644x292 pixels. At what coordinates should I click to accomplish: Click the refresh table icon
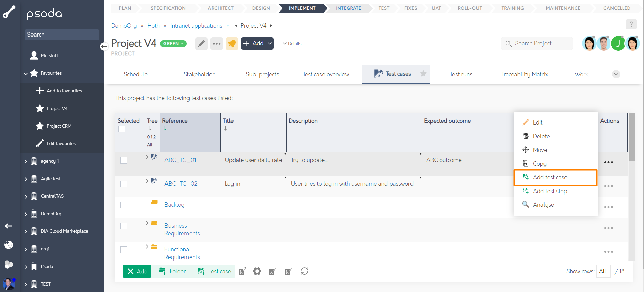pos(304,271)
